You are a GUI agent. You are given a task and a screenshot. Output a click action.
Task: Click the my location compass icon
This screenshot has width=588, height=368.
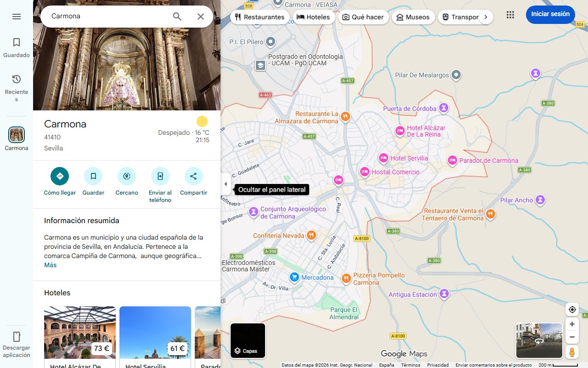point(572,309)
